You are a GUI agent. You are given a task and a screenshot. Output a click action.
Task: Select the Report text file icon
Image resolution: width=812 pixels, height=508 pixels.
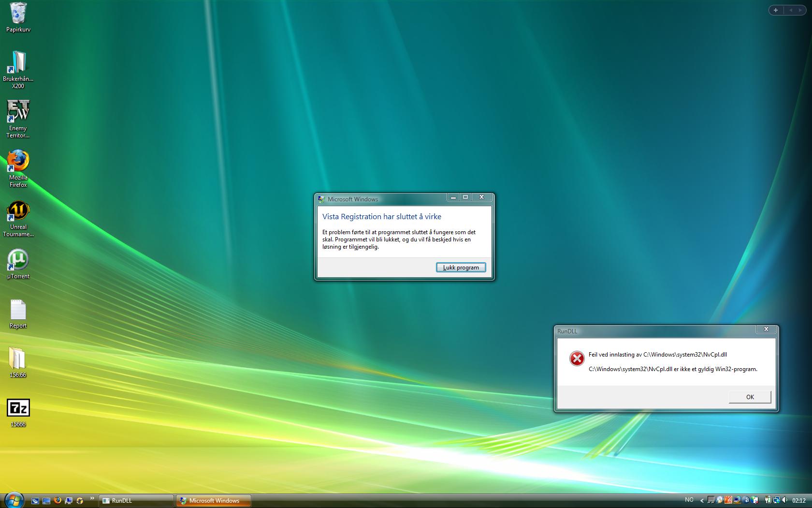pos(18,314)
